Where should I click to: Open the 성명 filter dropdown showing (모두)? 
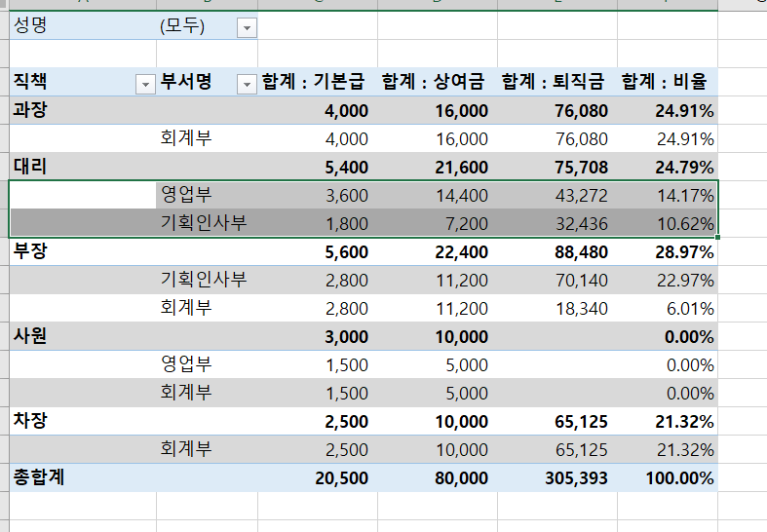[x=247, y=27]
